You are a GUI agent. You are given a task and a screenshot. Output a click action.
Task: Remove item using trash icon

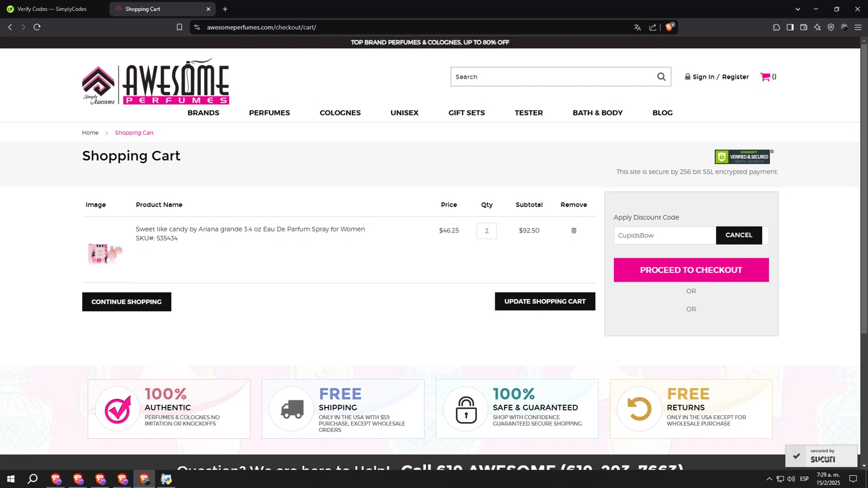[574, 231]
